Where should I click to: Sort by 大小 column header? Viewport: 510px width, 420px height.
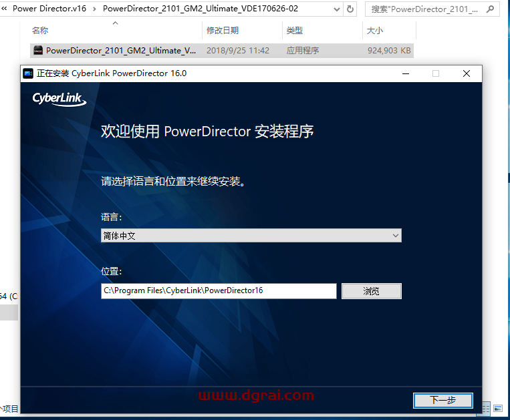(x=375, y=31)
